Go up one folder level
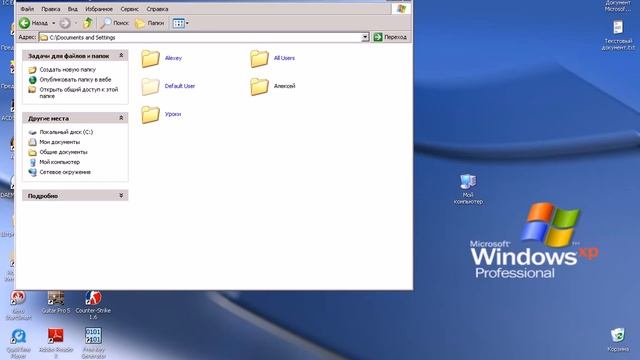The height and width of the screenshot is (360, 640). tap(88, 23)
